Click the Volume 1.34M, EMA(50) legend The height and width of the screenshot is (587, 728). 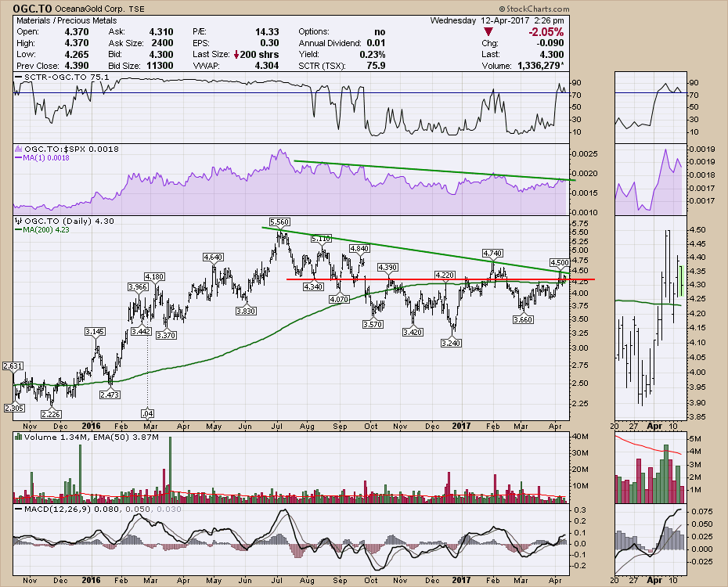click(x=88, y=437)
